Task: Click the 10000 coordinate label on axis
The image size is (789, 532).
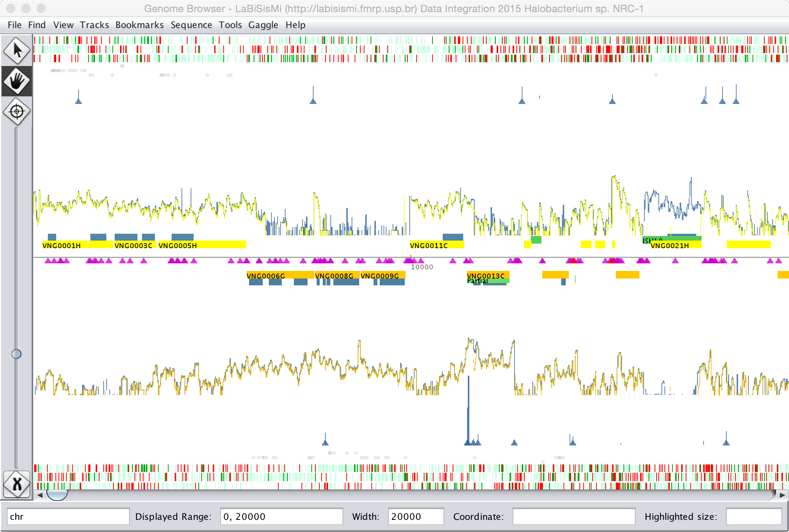Action: point(422,267)
